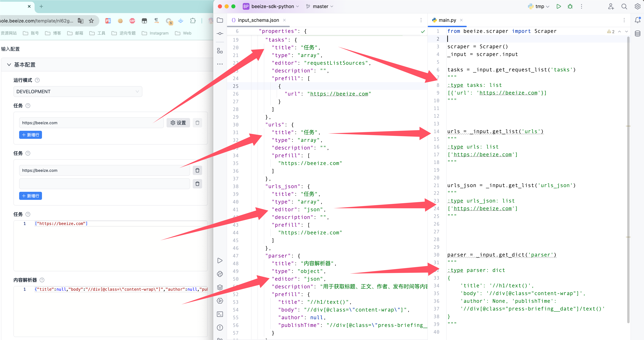This screenshot has width=644, height=340.
Task: Open tab options menu for input_schema.json pane
Action: [421, 20]
